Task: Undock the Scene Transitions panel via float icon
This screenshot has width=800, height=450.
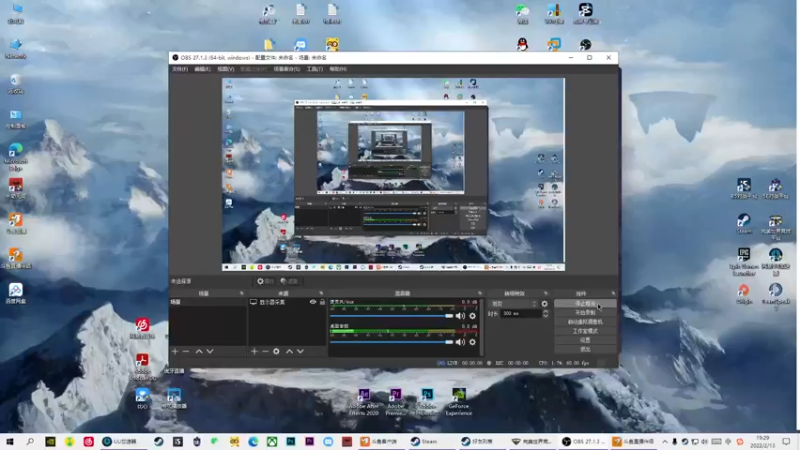Action: pos(546,293)
